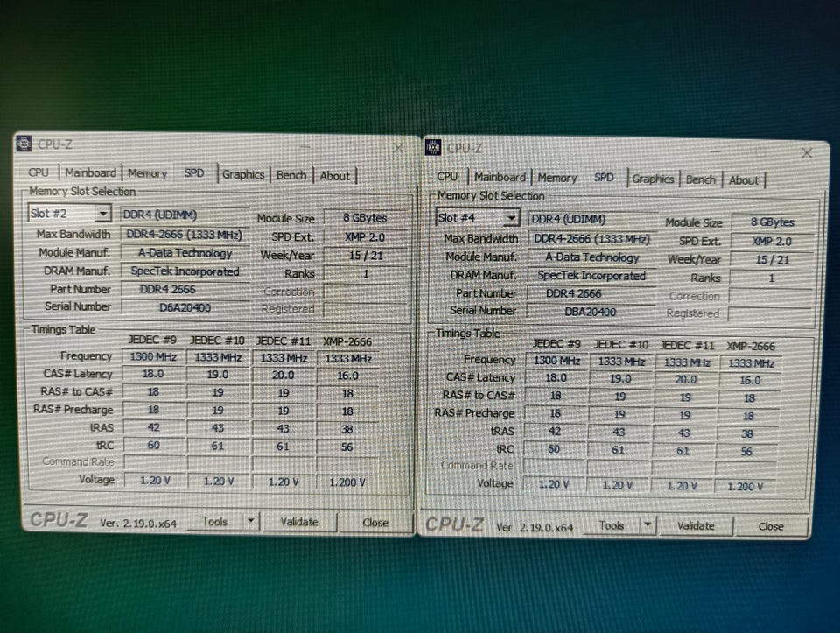Click serial number DBA20400 in right window
Image resolution: width=840 pixels, height=633 pixels.
(x=591, y=312)
